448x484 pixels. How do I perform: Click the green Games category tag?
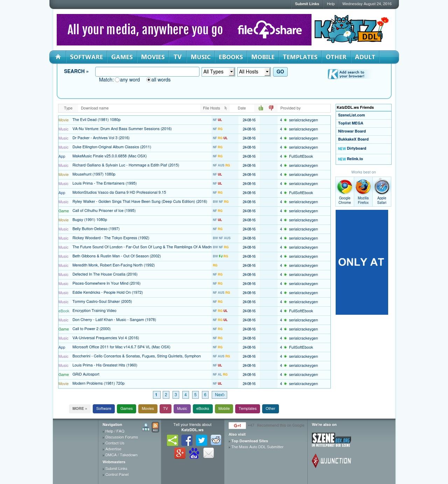tap(126, 408)
